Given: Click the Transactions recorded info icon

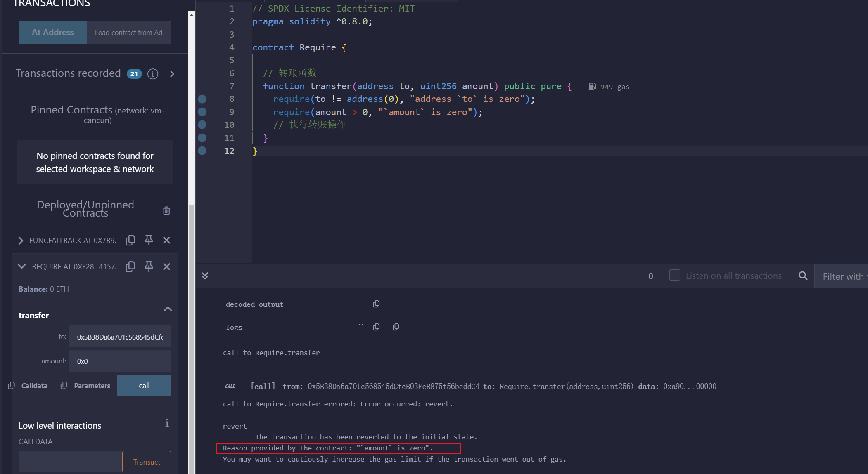Looking at the screenshot, I should 153,74.
